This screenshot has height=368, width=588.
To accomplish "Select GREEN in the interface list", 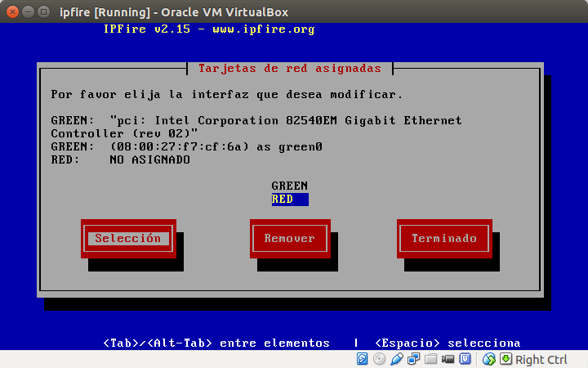I will pyautogui.click(x=289, y=186).
